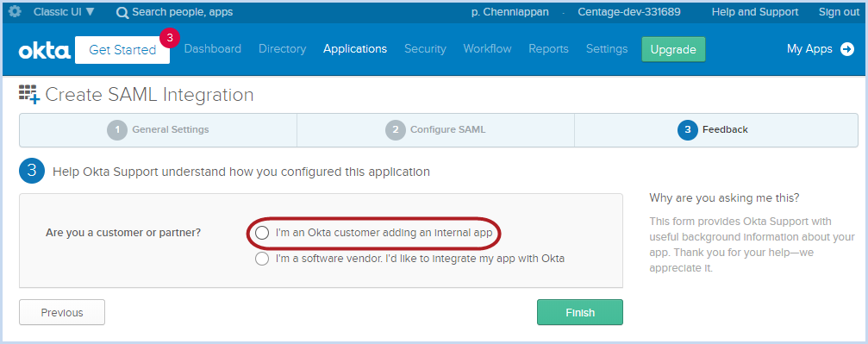Click the Sign out link
Screen dimensions: 868x344
click(839, 11)
